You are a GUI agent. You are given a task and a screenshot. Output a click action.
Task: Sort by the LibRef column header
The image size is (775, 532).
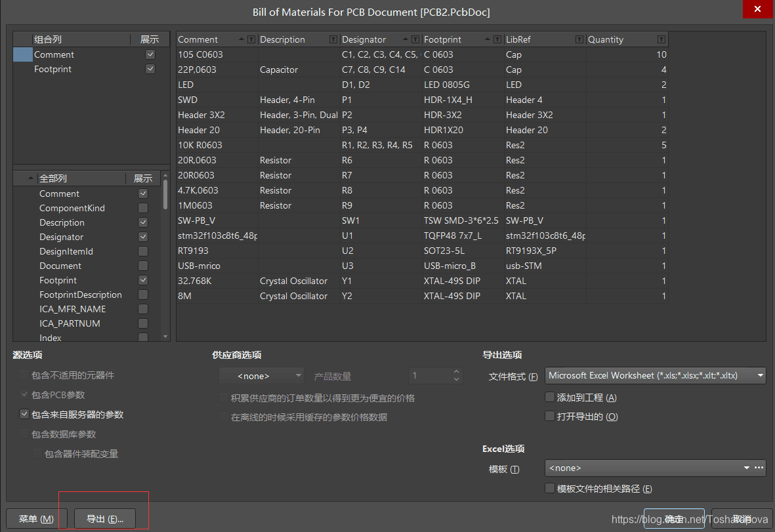click(518, 39)
